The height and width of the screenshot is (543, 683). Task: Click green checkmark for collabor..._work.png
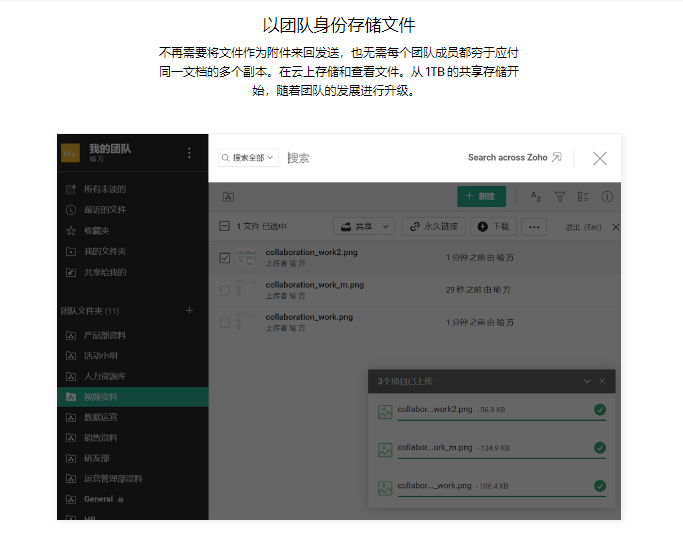pyautogui.click(x=600, y=486)
